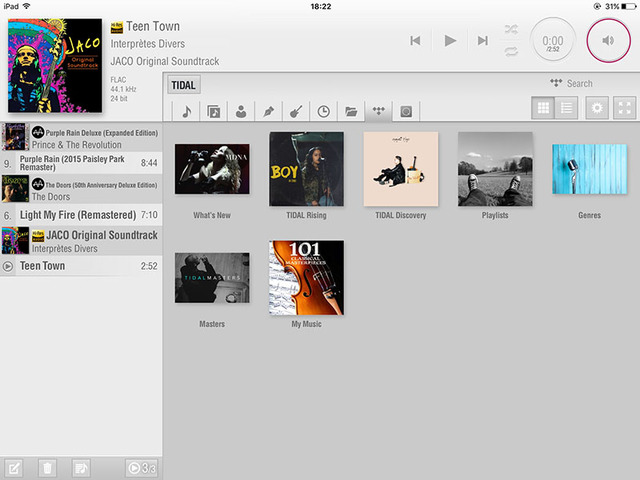This screenshot has width=640, height=480.
Task: Switch to the albums tab icon
Action: pos(214,111)
